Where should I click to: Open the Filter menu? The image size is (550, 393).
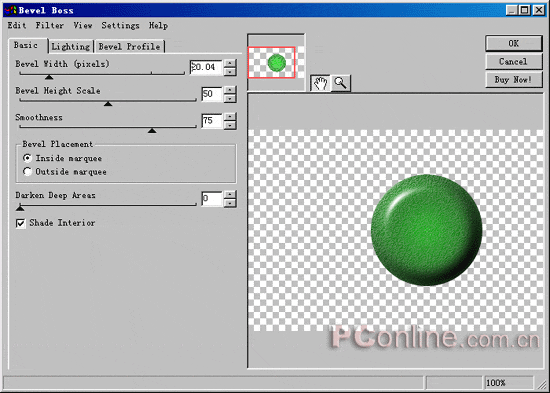point(50,26)
